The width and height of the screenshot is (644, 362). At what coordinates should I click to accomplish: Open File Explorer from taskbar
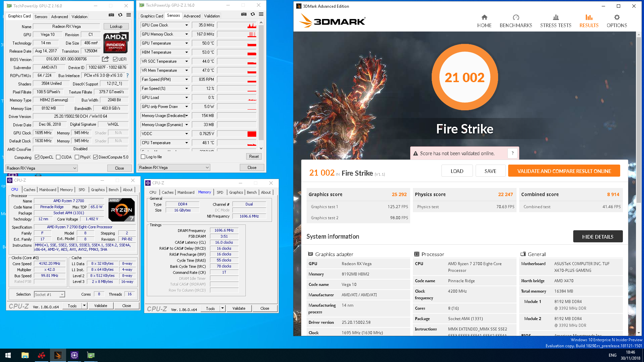[x=25, y=355]
